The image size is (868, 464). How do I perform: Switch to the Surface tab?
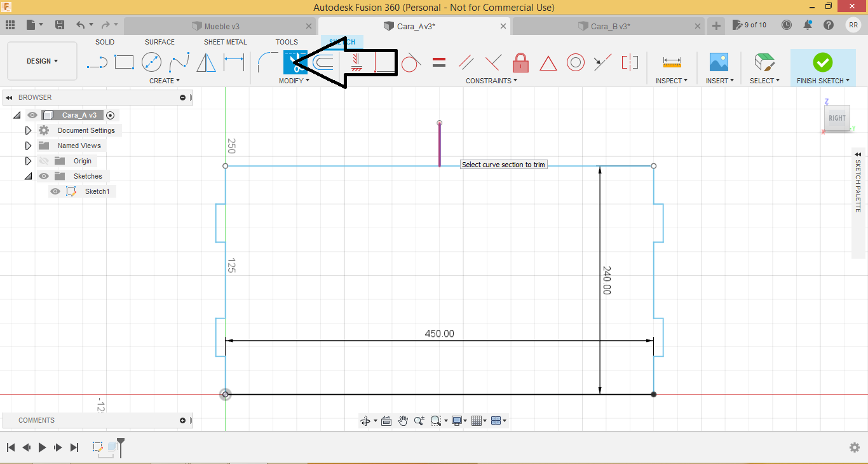[159, 42]
